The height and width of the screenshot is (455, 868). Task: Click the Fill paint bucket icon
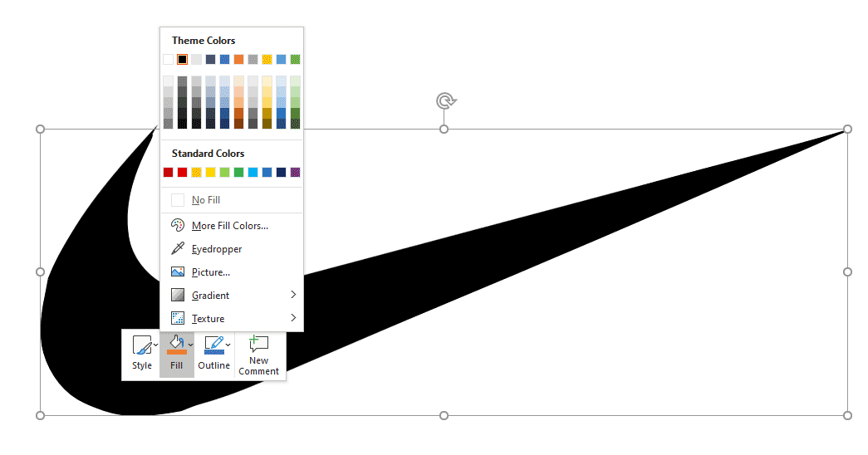(x=177, y=344)
